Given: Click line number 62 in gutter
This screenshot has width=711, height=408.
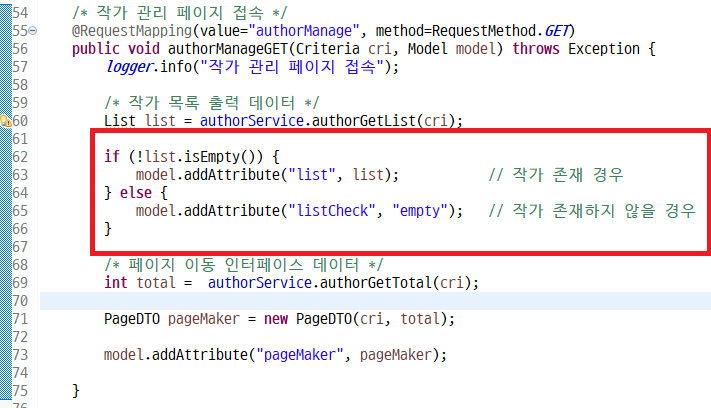Looking at the screenshot, I should [x=20, y=157].
